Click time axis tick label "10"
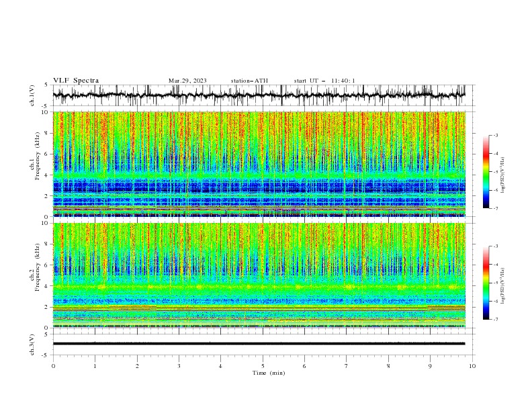532x411 pixels. click(472, 366)
